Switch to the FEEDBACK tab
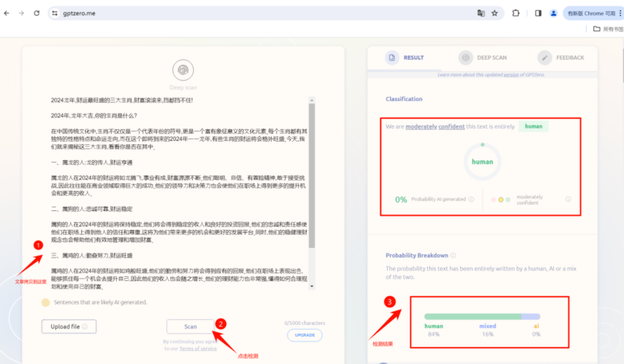Viewport: 624px width, 364px height. coord(561,58)
